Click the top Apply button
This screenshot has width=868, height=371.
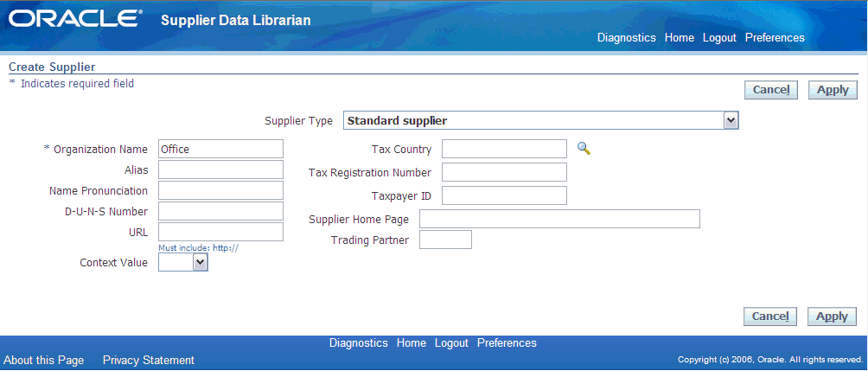click(x=833, y=90)
